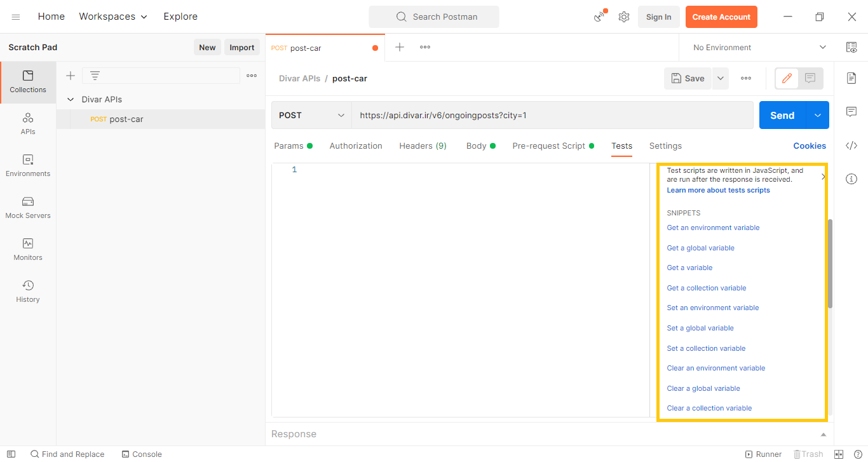Open the No Environment selector
Viewport: 868px width, 462px height.
click(x=759, y=48)
